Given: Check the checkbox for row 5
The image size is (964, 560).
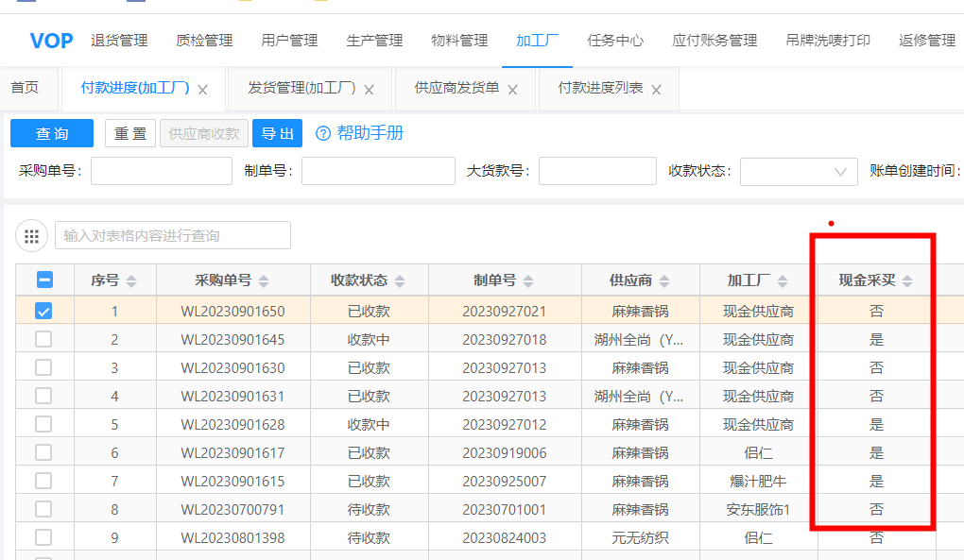Looking at the screenshot, I should click(44, 424).
